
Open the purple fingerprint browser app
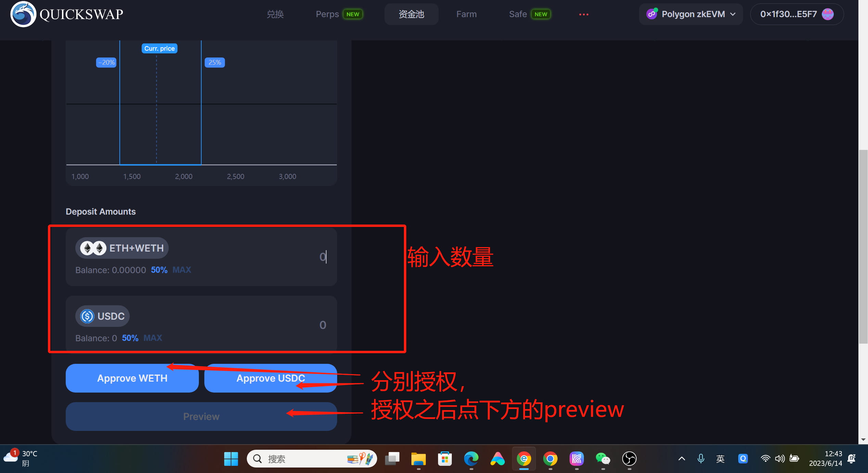tap(576, 459)
